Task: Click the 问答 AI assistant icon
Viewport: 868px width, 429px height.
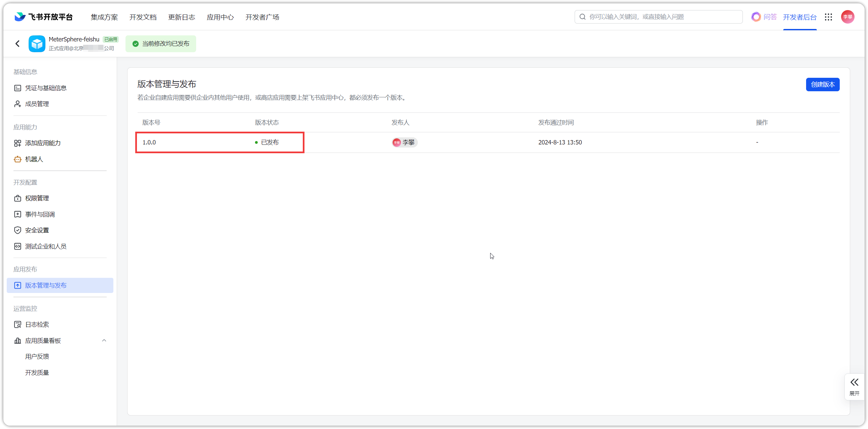Action: click(x=756, y=17)
